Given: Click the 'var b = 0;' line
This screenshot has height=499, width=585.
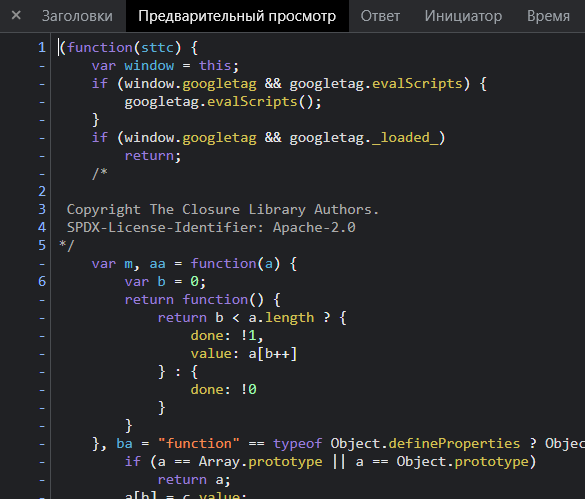Looking at the screenshot, I should coord(165,281).
